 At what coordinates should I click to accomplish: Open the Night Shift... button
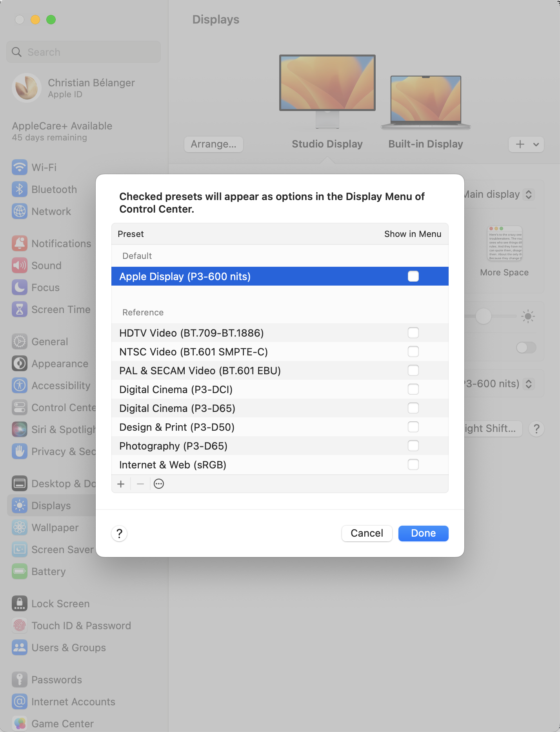pos(494,429)
